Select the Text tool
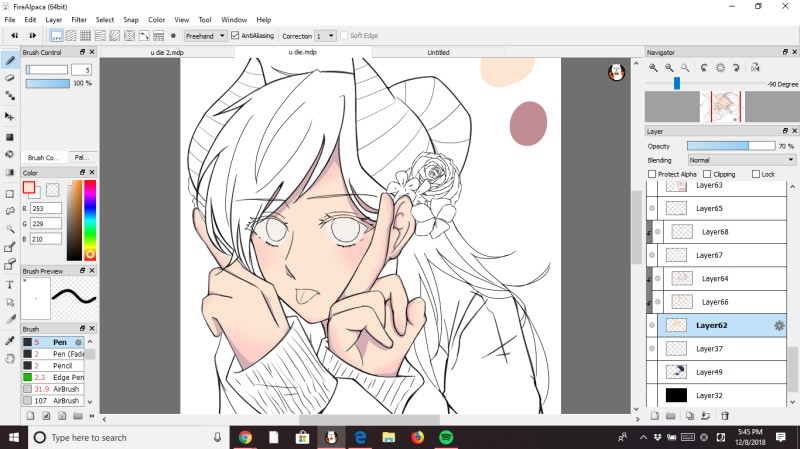This screenshot has height=449, width=800. (10, 285)
